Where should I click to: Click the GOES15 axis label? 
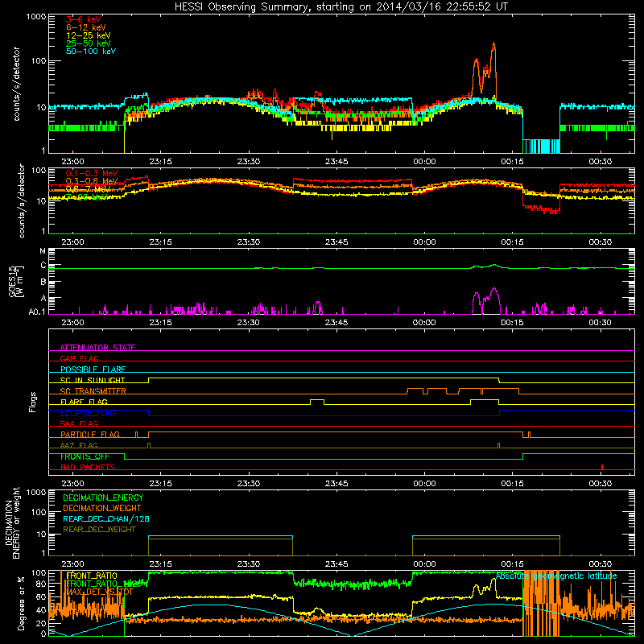(x=14, y=281)
